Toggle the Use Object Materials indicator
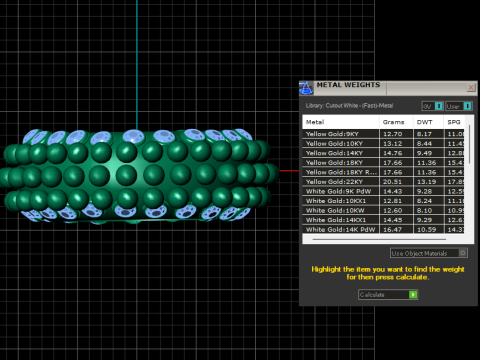 (463, 253)
